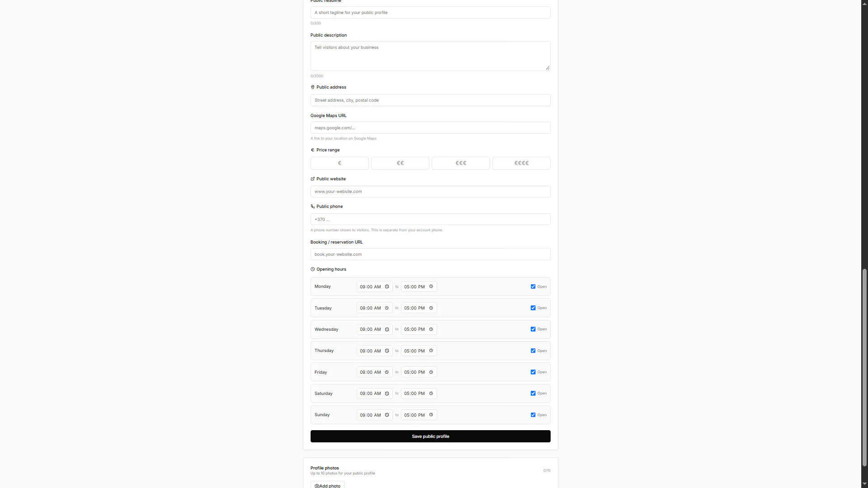868x488 pixels.
Task: Click the page's vertical scrollbar thumb
Action: (864, 367)
